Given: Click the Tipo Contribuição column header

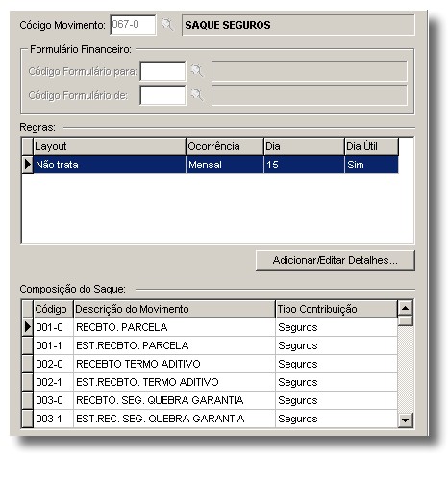Looking at the screenshot, I should [x=336, y=309].
